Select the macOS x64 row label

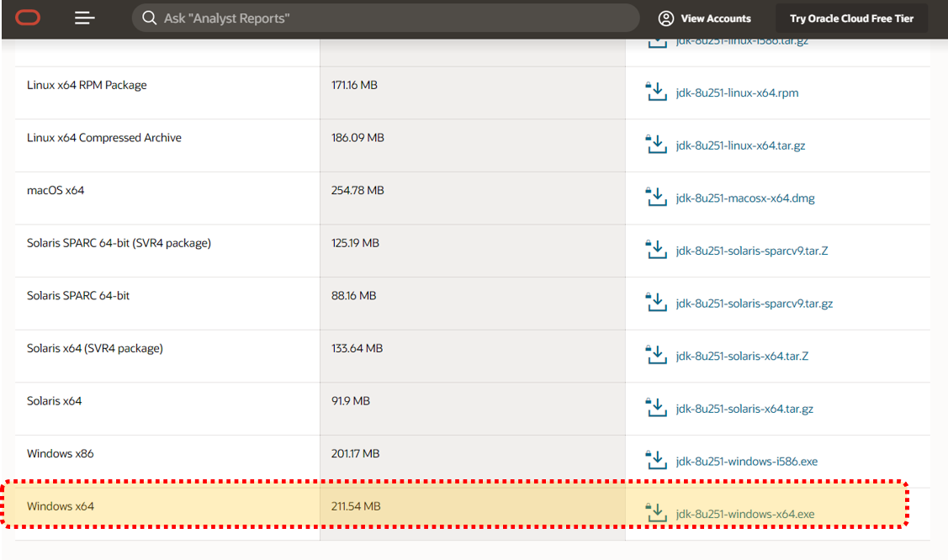click(55, 190)
